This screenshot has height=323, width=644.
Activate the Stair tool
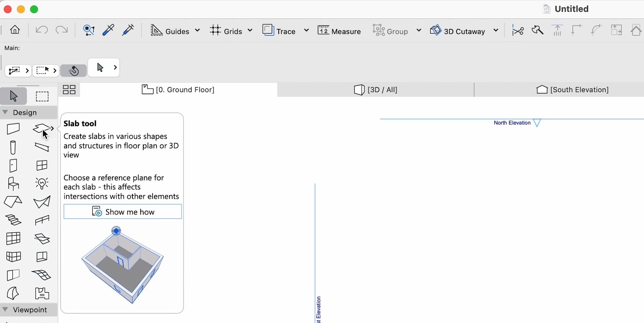click(x=13, y=220)
